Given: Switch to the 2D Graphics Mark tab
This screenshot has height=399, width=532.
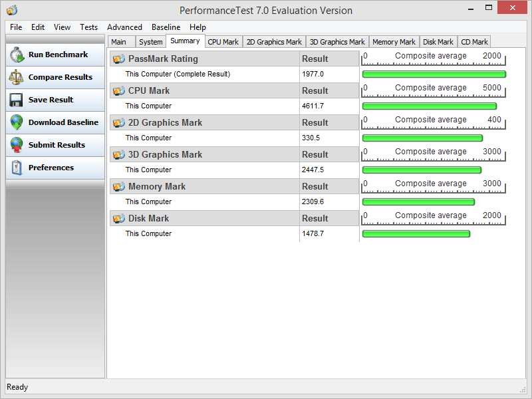Looking at the screenshot, I should [x=274, y=42].
